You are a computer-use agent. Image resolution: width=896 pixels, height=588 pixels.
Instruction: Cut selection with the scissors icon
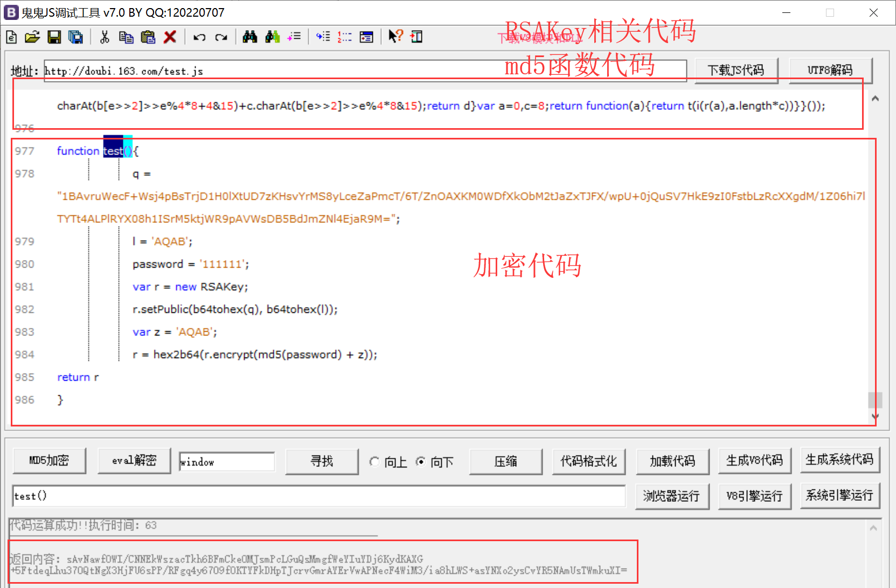105,37
